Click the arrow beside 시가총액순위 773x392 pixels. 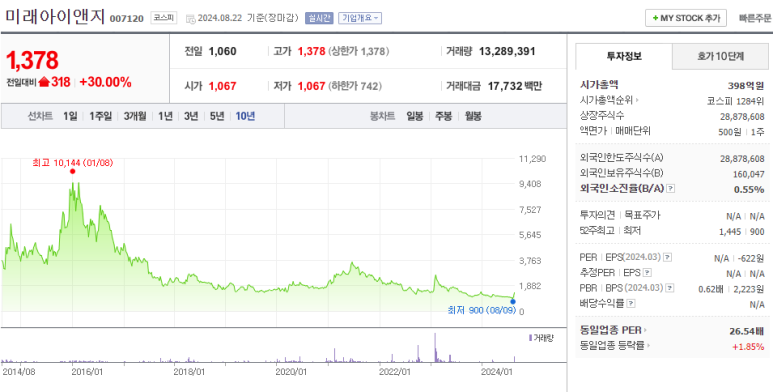(637, 101)
